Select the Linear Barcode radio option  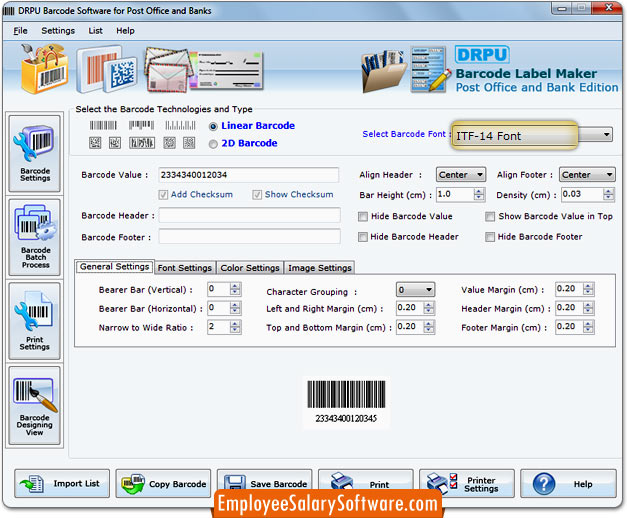click(213, 126)
